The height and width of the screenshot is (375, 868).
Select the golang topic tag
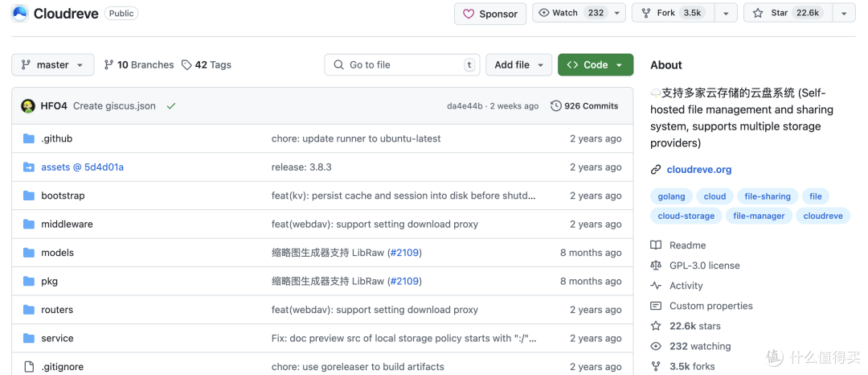(671, 196)
